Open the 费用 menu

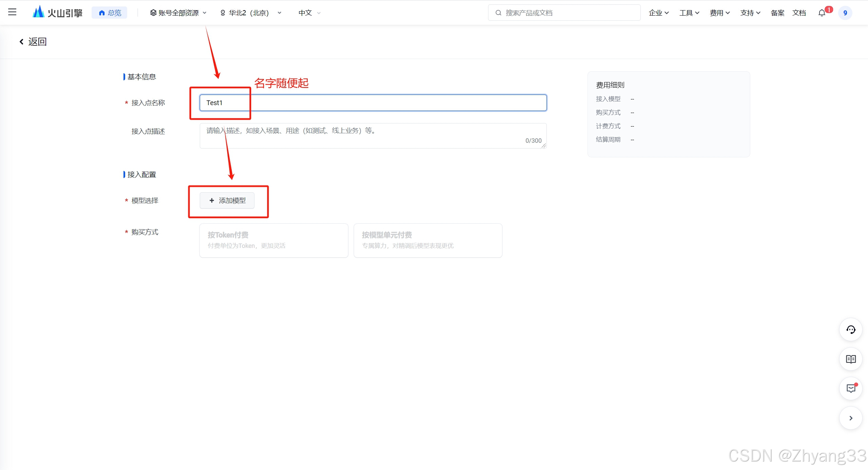[x=719, y=13]
